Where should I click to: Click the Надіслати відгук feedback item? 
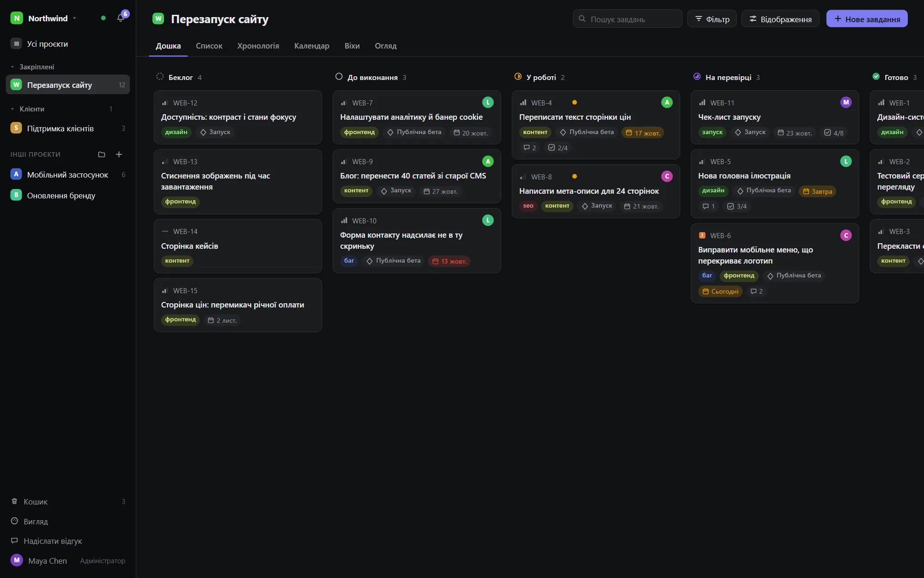pyautogui.click(x=68, y=541)
